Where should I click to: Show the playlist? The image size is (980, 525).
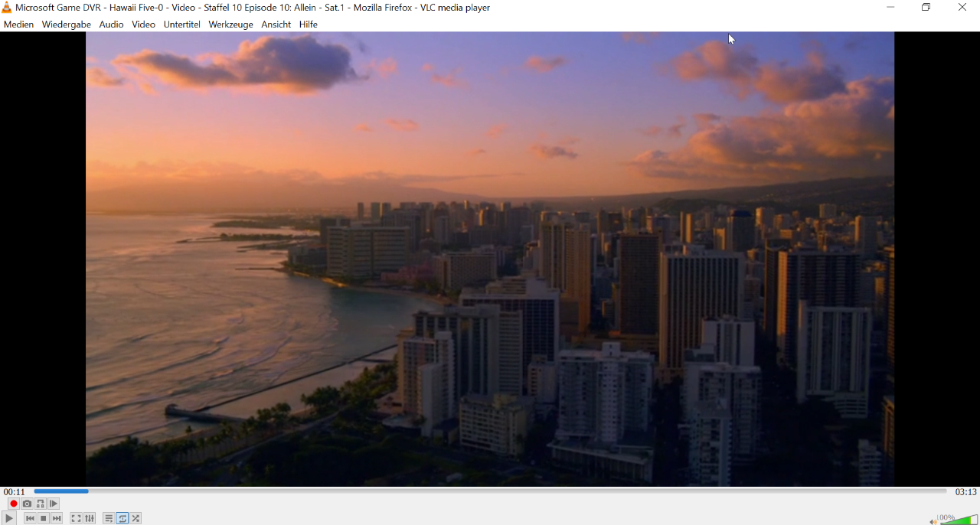click(x=109, y=518)
